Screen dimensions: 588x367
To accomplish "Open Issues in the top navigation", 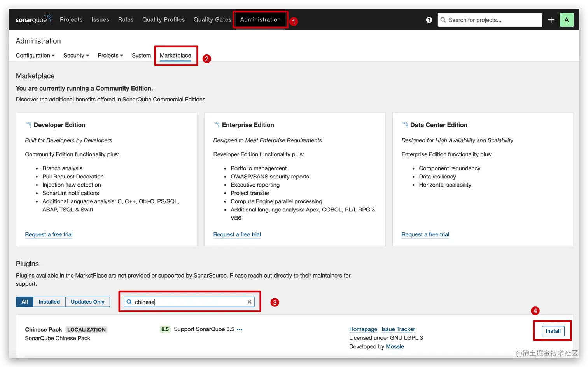I will (100, 19).
